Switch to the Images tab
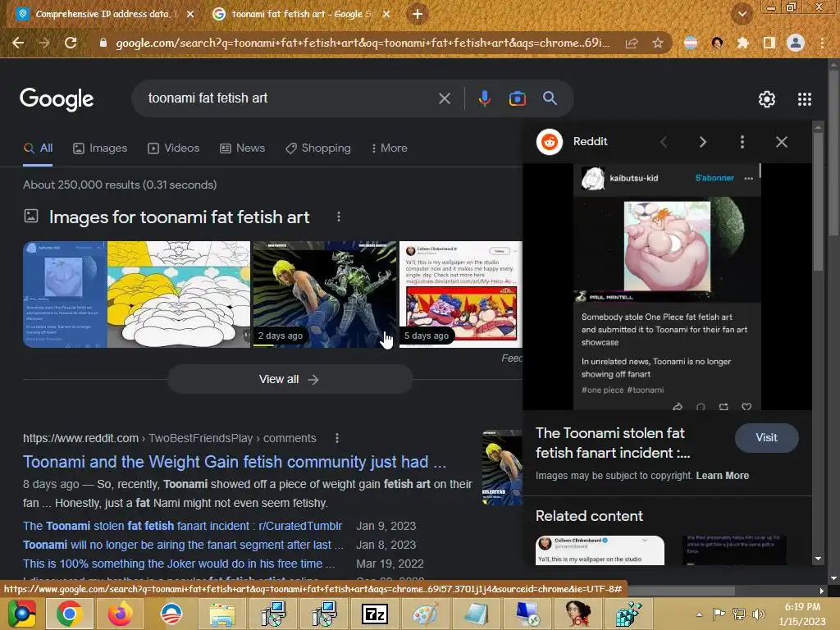840x630 pixels. click(x=100, y=148)
